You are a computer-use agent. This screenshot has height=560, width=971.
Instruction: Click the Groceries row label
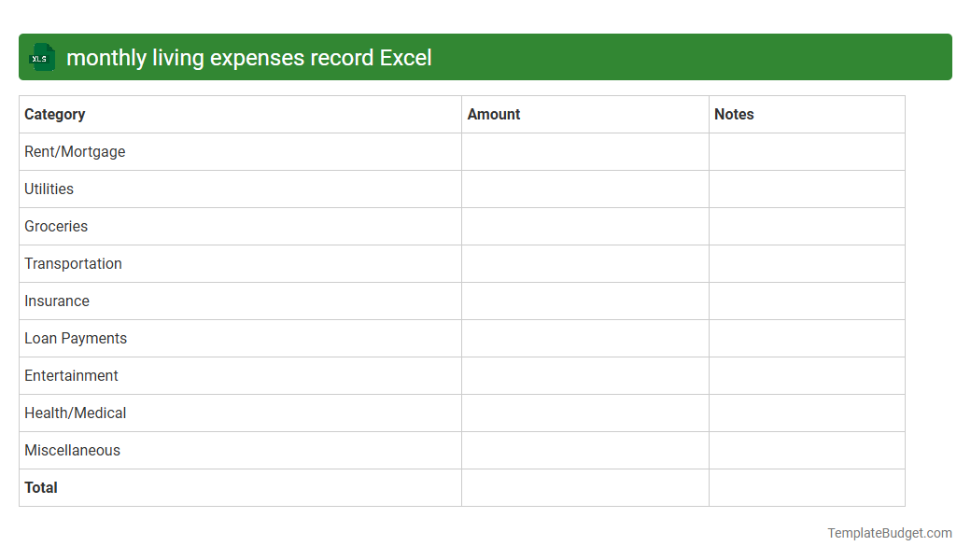pos(56,226)
